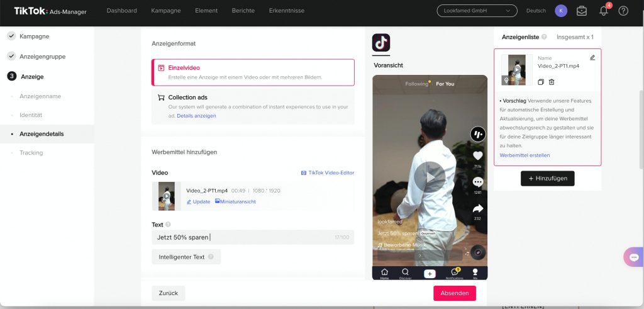Click Werbemittel erstellen link
The image size is (644, 309).
525,155
